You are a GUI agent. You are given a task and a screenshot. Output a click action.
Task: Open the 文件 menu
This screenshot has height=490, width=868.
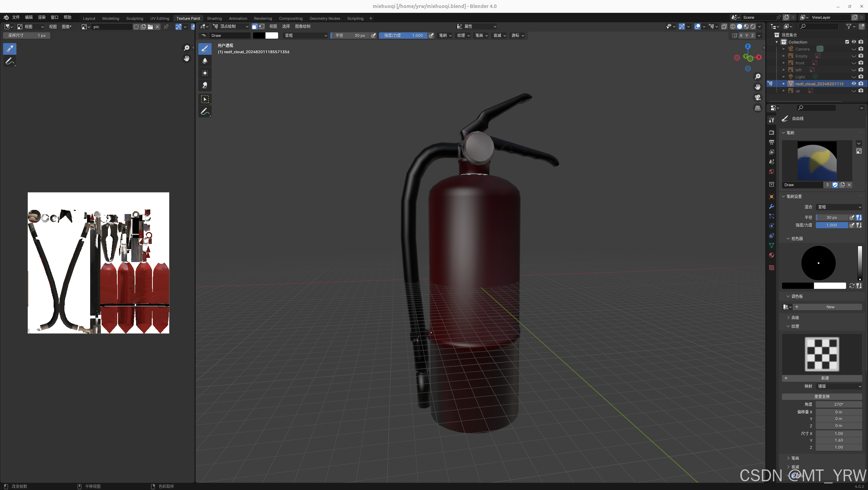16,17
